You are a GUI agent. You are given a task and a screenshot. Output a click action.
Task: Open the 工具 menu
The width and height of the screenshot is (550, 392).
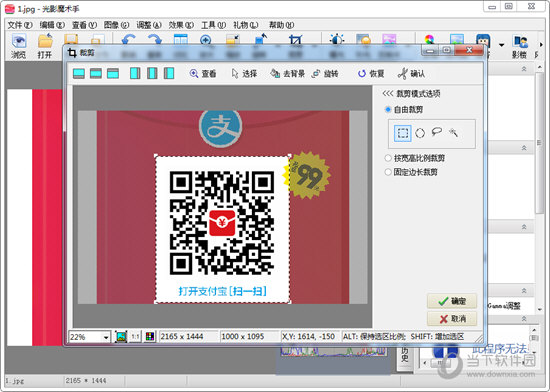(213, 25)
